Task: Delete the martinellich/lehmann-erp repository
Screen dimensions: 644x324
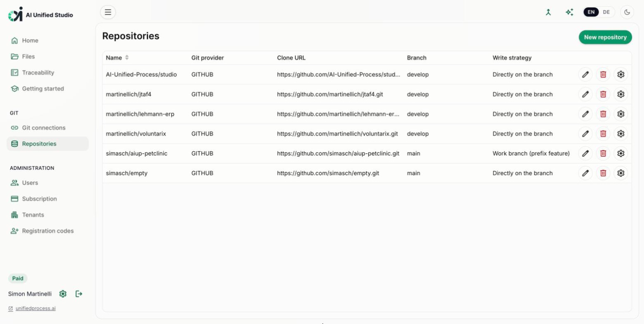Action: click(603, 114)
